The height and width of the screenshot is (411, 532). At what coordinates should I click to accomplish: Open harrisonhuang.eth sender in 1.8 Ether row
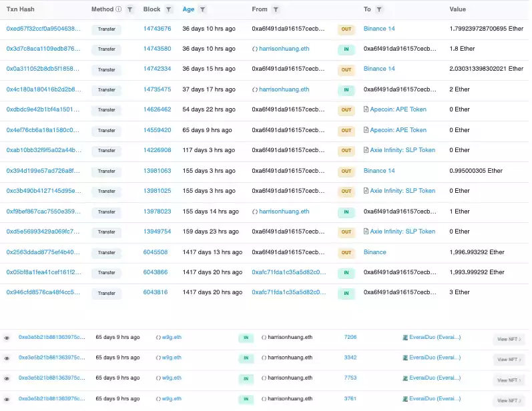tap(284, 49)
